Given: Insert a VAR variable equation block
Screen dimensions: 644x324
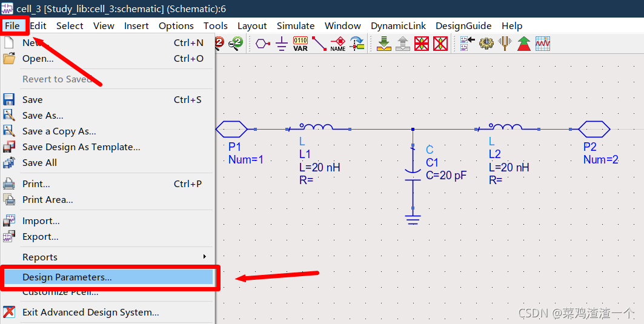Looking at the screenshot, I should pyautogui.click(x=300, y=44).
